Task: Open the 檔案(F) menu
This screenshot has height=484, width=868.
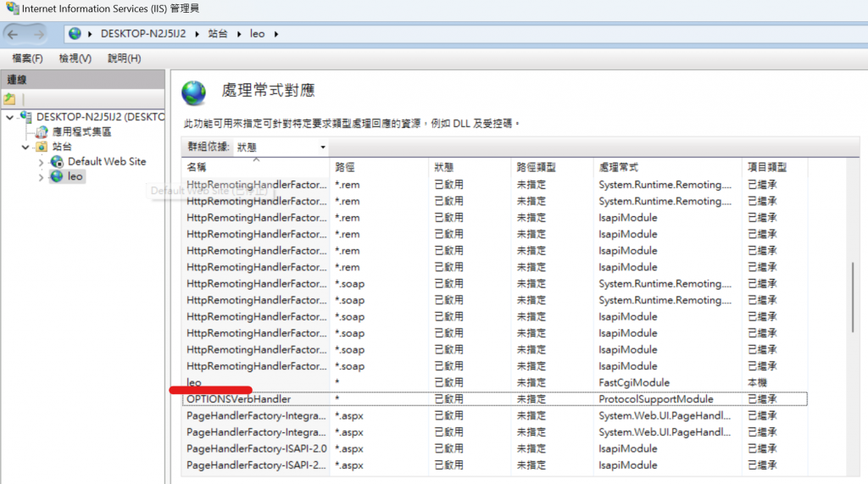Action: click(x=27, y=58)
